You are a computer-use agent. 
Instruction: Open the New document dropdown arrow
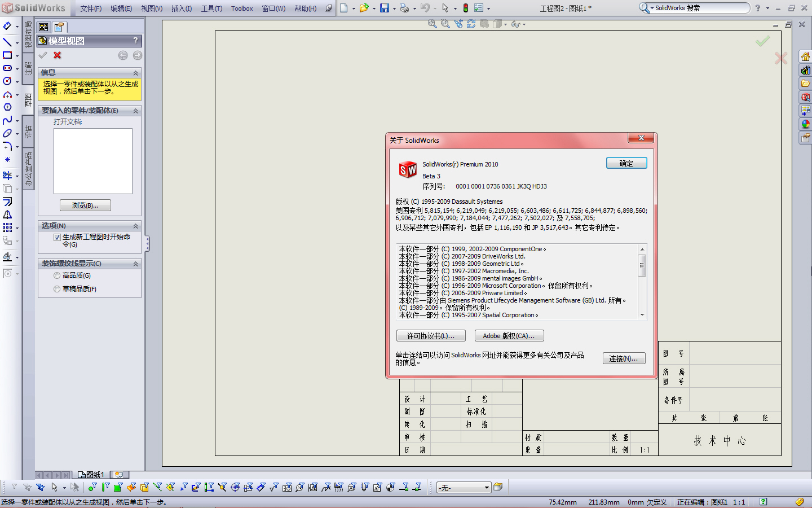click(354, 8)
